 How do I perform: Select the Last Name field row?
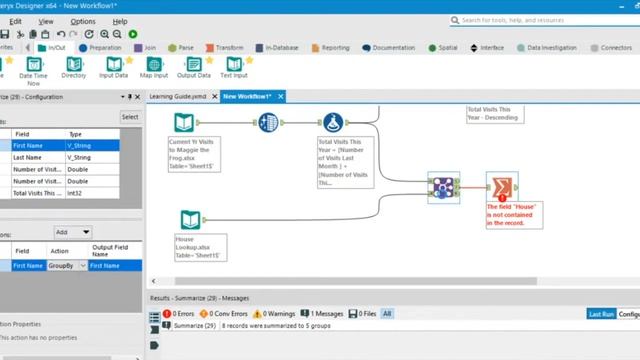point(60,158)
